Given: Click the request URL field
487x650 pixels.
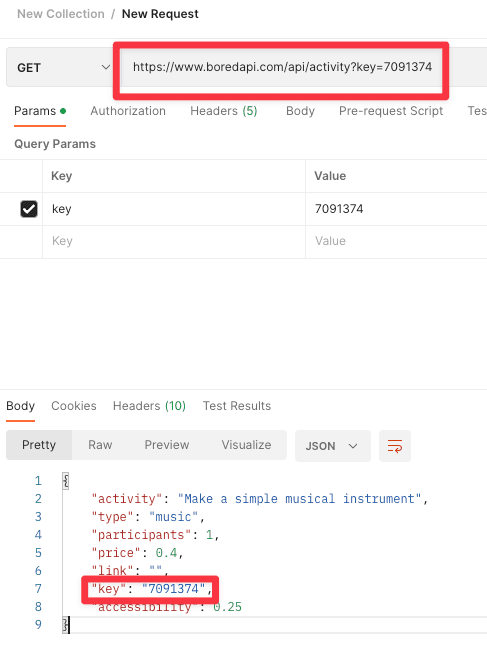Looking at the screenshot, I should [x=282, y=67].
